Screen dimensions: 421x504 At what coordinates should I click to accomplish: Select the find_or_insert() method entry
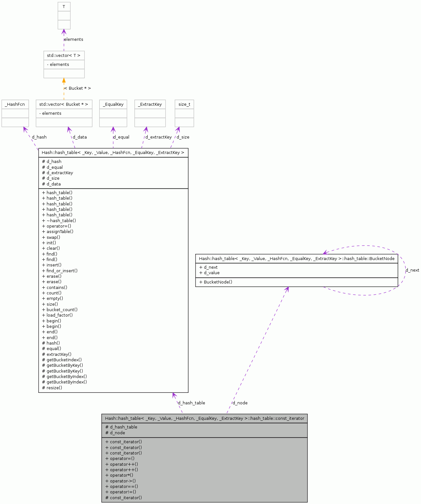coord(60,271)
